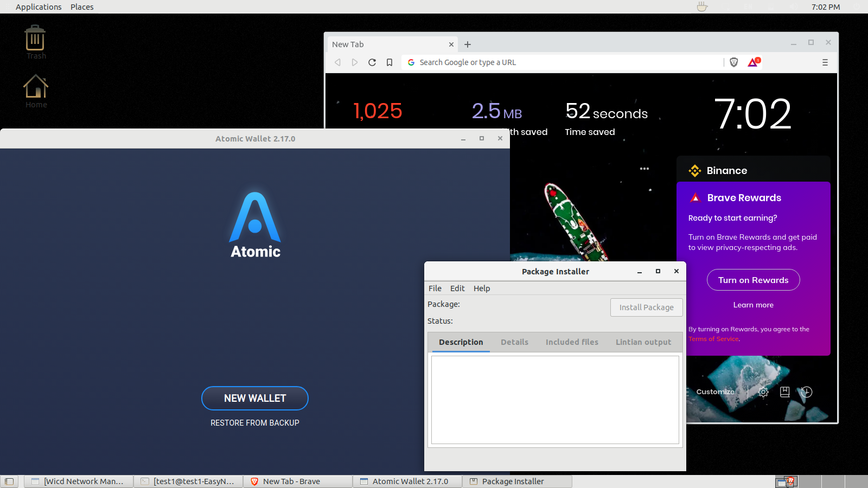This screenshot has width=868, height=488.
Task: Open the history clock icon in Brave
Action: tap(807, 392)
